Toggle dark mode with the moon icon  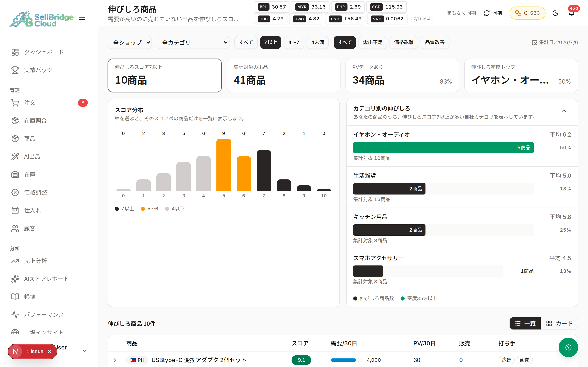[555, 13]
